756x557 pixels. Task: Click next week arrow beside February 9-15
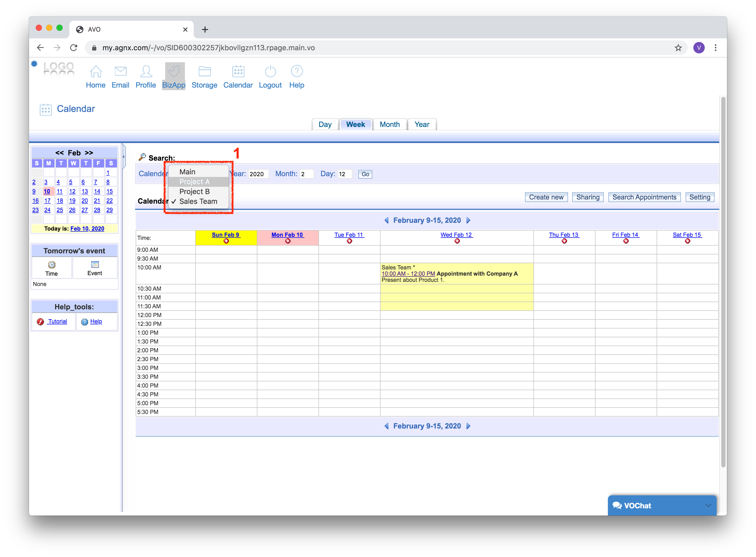468,220
